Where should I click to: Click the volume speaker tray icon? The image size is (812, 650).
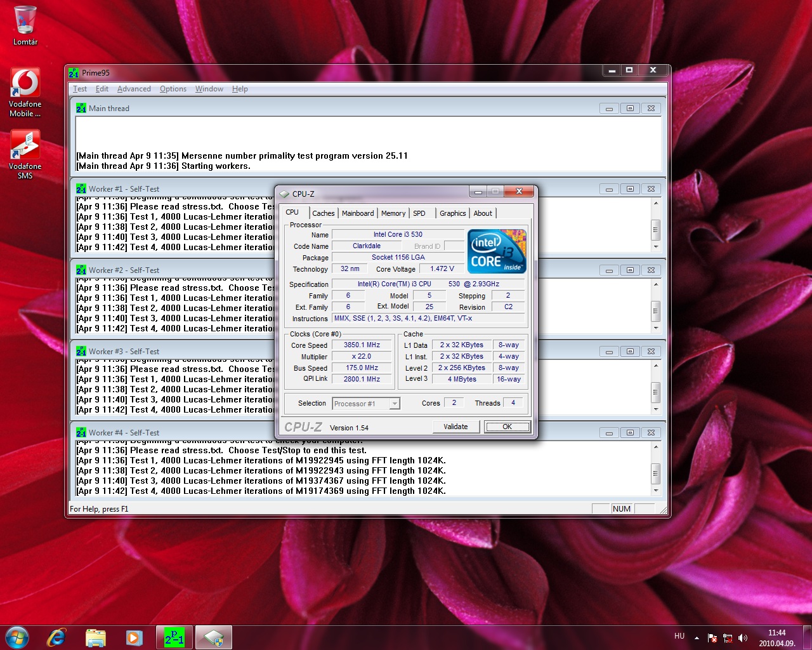(743, 638)
